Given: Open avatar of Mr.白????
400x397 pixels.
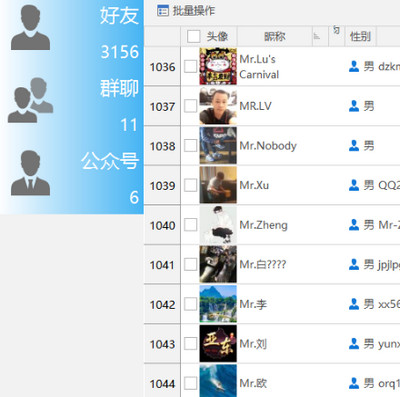Looking at the screenshot, I should (218, 264).
